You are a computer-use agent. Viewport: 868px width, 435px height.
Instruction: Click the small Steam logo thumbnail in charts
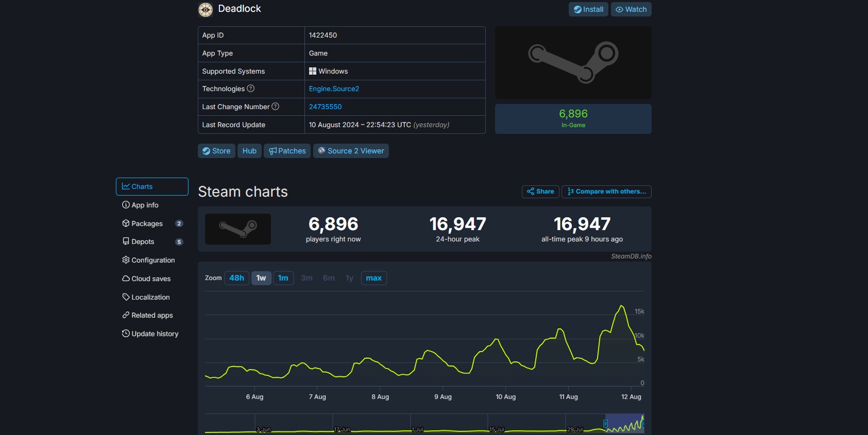(238, 229)
